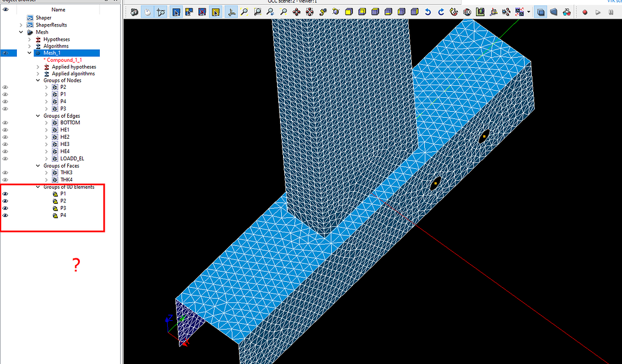Switch to Bottom view cube icon
This screenshot has width=622, height=364.
[388, 12]
